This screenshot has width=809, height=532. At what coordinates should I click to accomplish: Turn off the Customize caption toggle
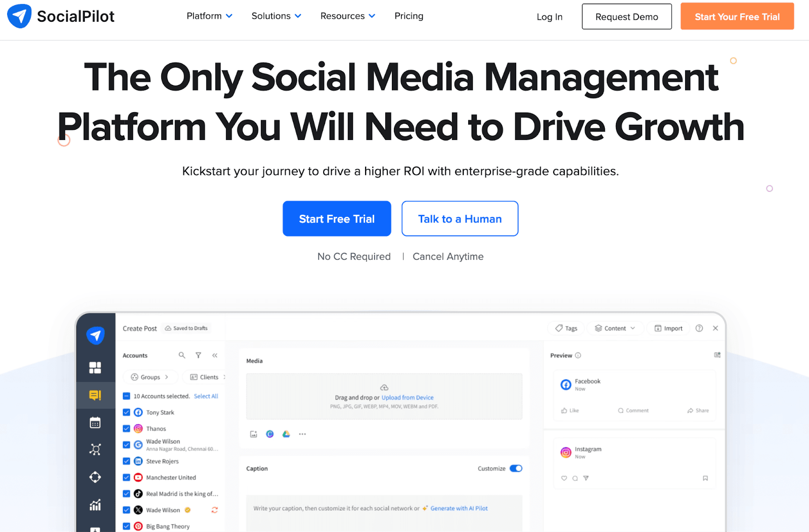tap(516, 468)
